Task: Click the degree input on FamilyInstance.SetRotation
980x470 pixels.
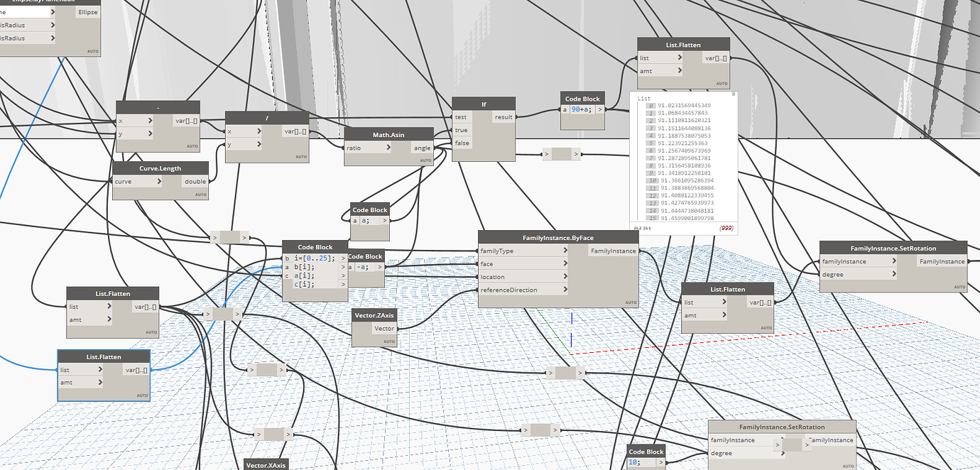Action: pyautogui.click(x=838, y=274)
